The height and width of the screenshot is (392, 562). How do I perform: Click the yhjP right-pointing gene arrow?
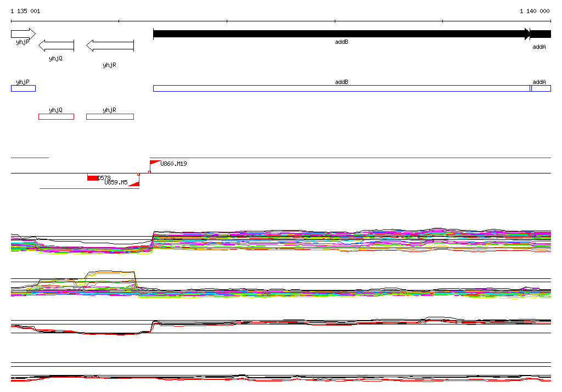click(23, 34)
